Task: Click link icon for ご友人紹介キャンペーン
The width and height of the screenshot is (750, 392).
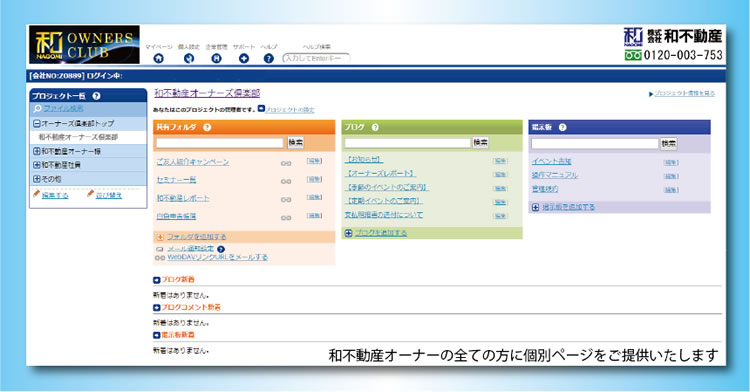Action: click(x=286, y=163)
